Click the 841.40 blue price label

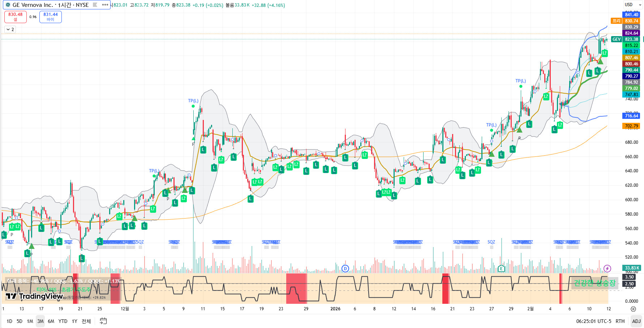(631, 15)
